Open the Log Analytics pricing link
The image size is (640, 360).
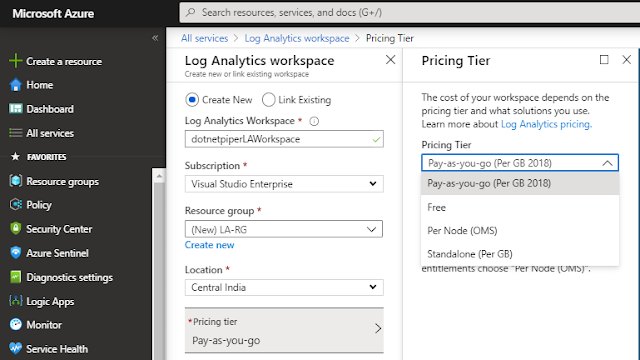pyautogui.click(x=546, y=124)
